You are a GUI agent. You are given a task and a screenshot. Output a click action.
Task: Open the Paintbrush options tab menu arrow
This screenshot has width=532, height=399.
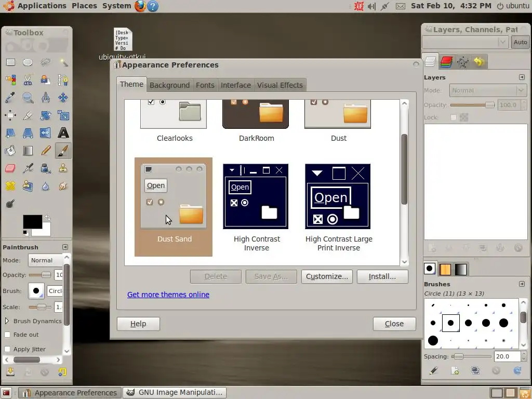click(x=65, y=247)
